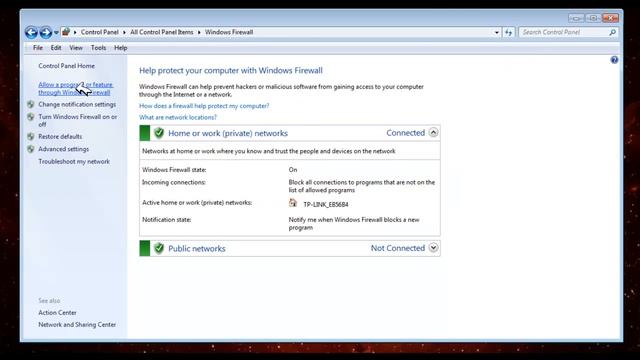
Task: Click the Public networks heading
Action: click(197, 249)
